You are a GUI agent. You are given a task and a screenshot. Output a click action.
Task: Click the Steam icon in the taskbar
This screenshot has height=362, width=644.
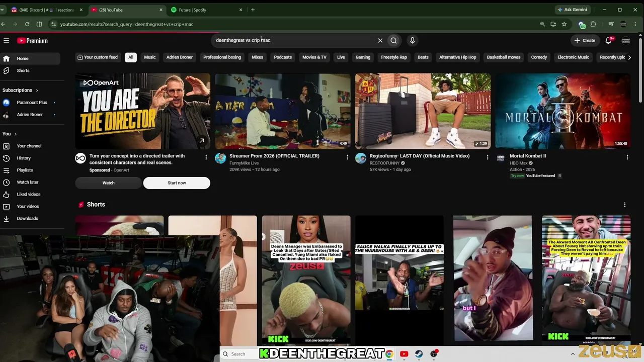419,354
